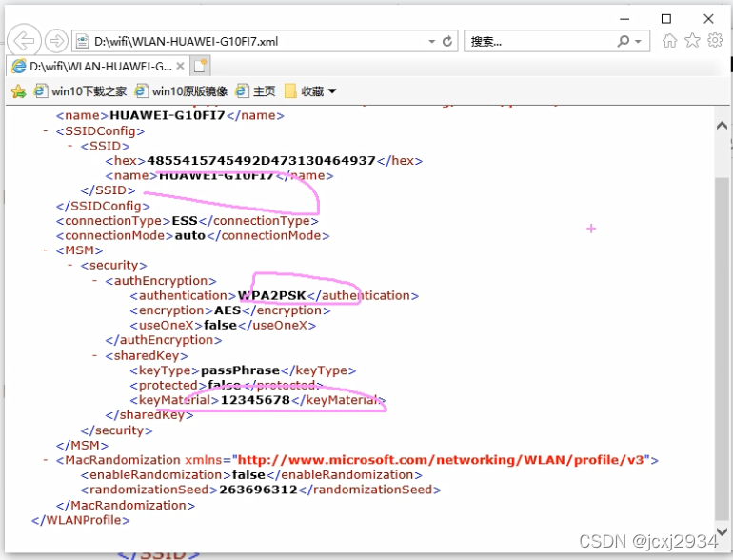Open the address bar history dropdown
The width and height of the screenshot is (733, 560).
click(x=431, y=42)
